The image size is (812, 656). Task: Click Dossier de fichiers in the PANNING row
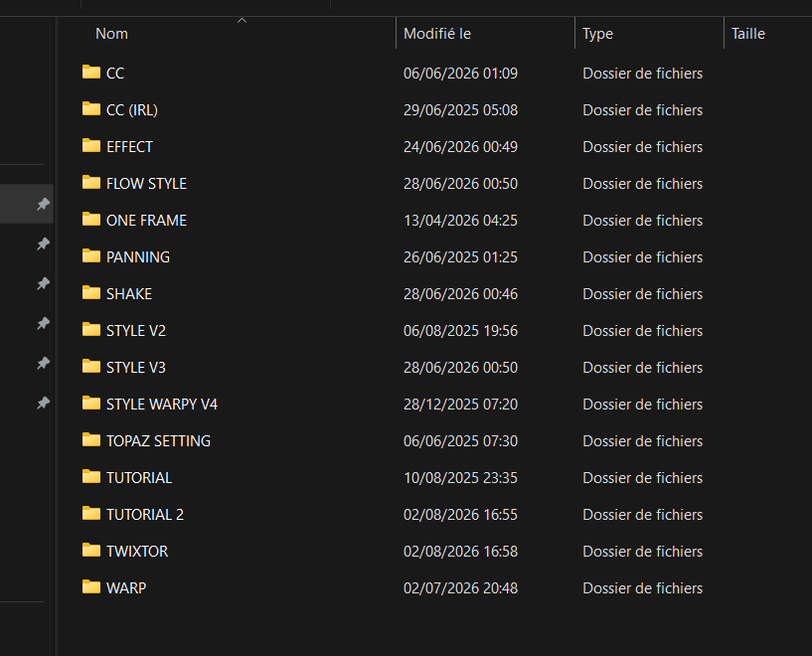point(642,256)
